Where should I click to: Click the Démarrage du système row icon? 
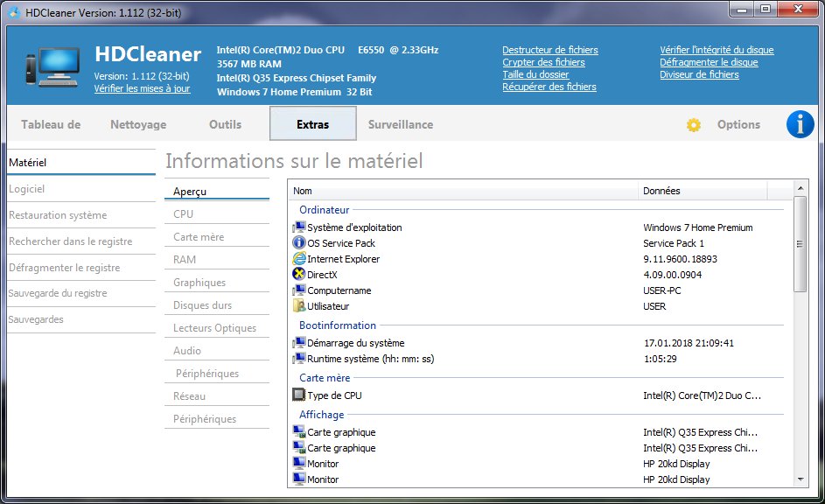(299, 342)
